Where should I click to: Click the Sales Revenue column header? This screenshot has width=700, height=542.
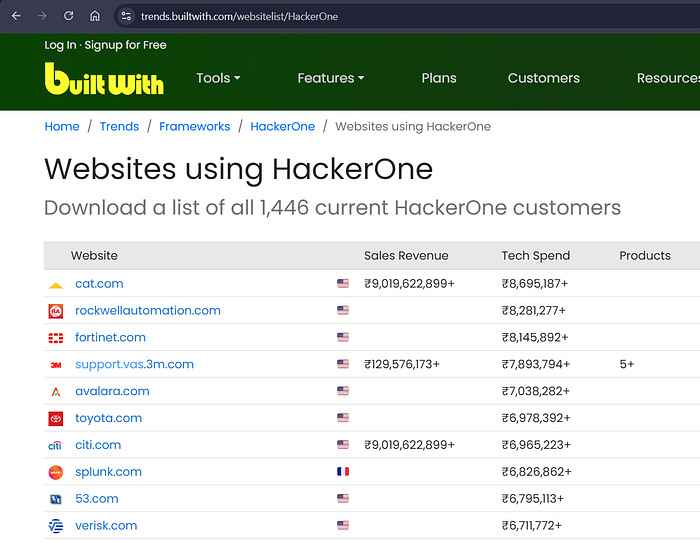[406, 255]
